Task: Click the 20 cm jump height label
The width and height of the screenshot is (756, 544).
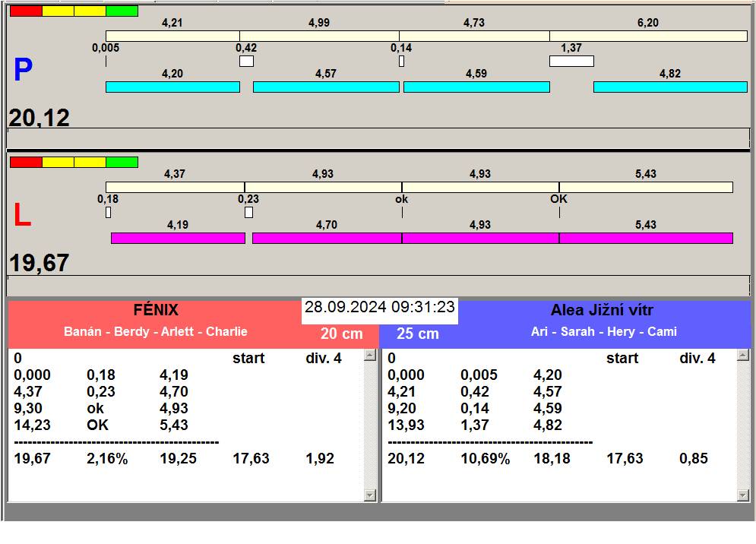Action: [x=341, y=334]
